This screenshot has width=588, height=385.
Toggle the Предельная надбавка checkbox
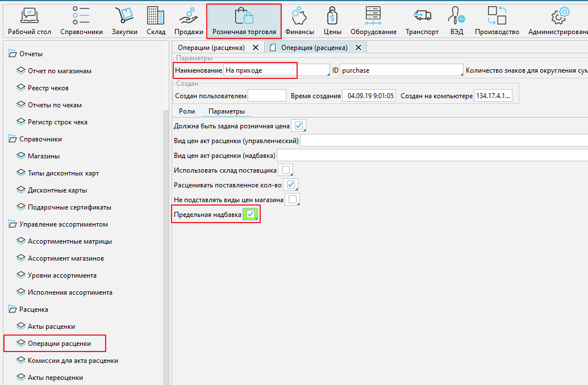(251, 215)
